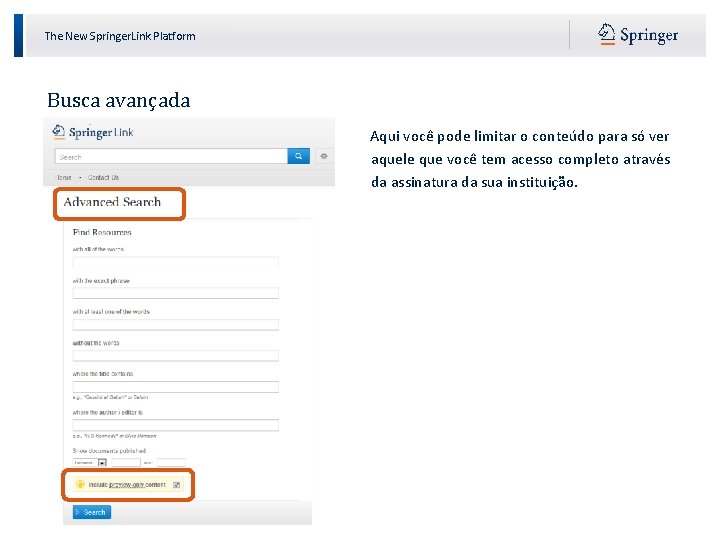Click the 'Find Resources' heading text

click(102, 232)
